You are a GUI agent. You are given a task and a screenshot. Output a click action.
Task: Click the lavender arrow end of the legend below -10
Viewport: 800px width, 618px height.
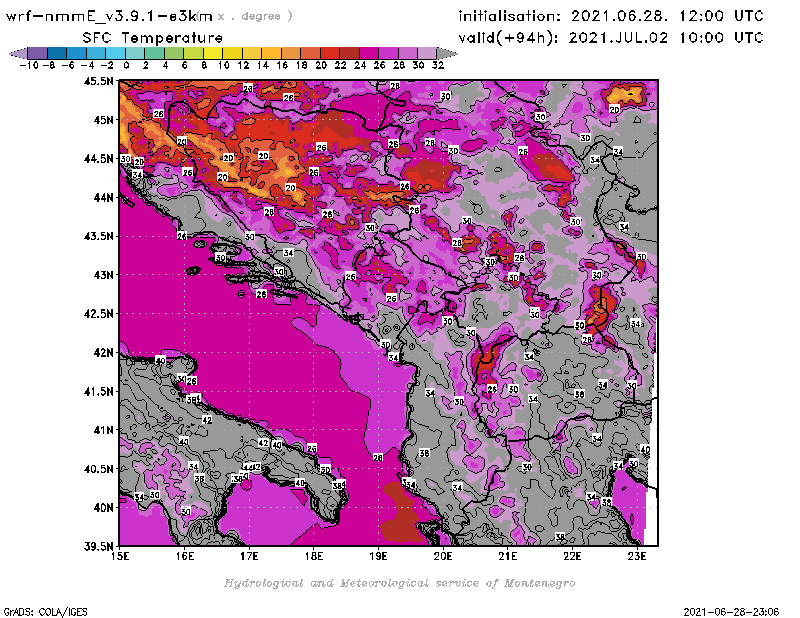point(18,53)
